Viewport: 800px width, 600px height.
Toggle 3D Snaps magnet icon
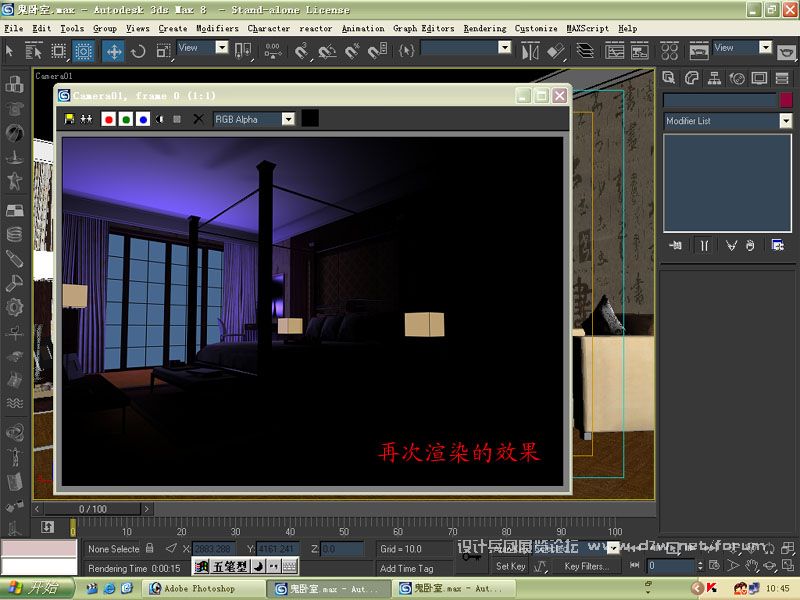(301, 51)
